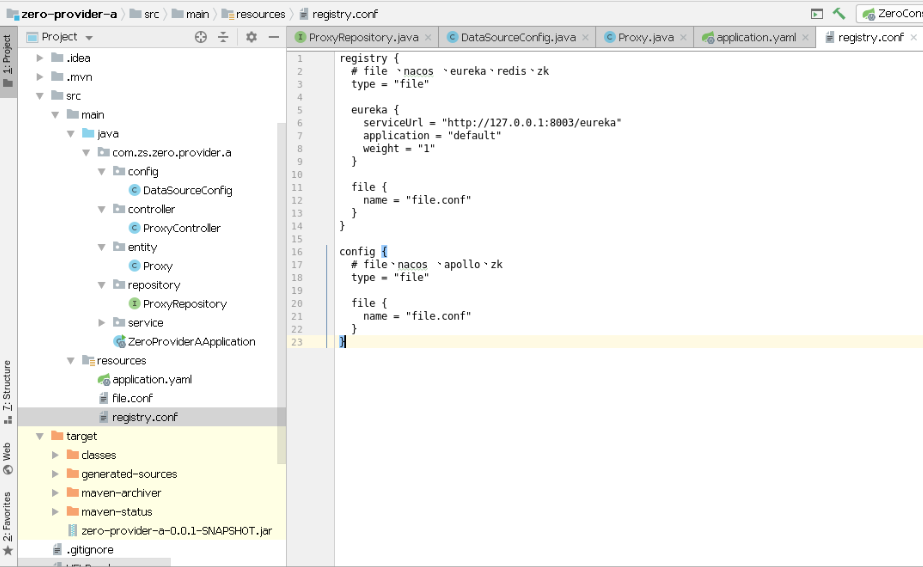Viewport: 923px width, 567px height.
Task: Collapse the target folder
Action: coord(39,436)
